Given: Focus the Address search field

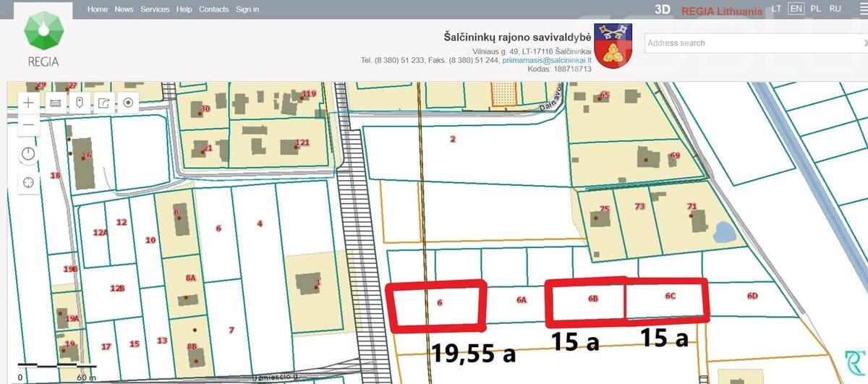Looking at the screenshot, I should tap(756, 43).
